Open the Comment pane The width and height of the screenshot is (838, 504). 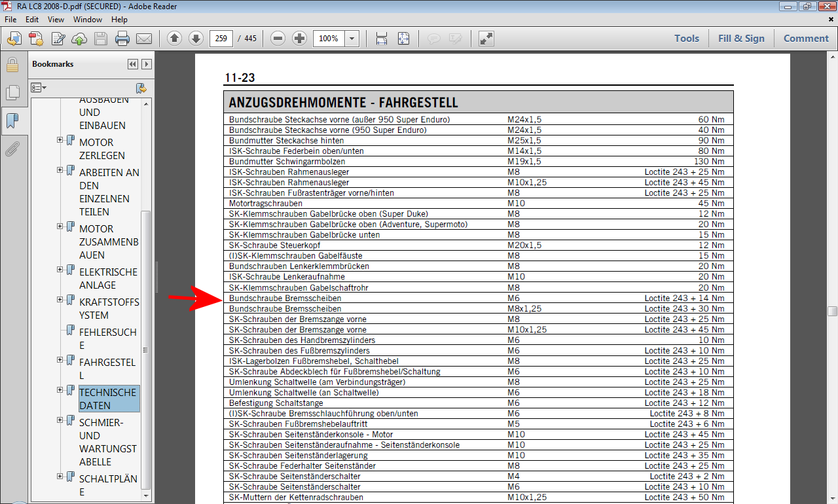pos(806,39)
